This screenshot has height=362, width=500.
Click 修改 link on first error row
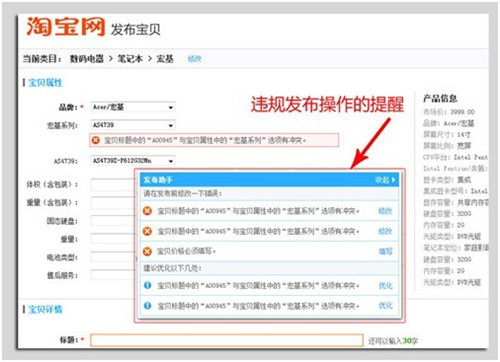(385, 211)
